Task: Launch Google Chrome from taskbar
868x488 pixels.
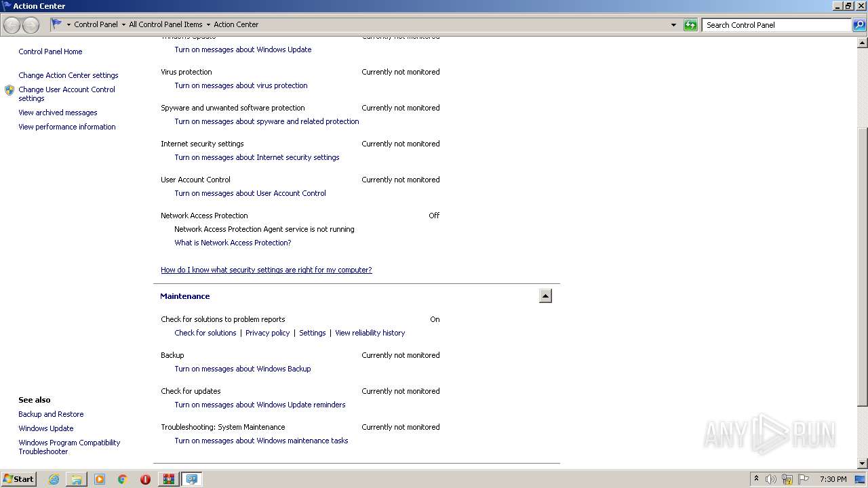Action: pos(123,479)
